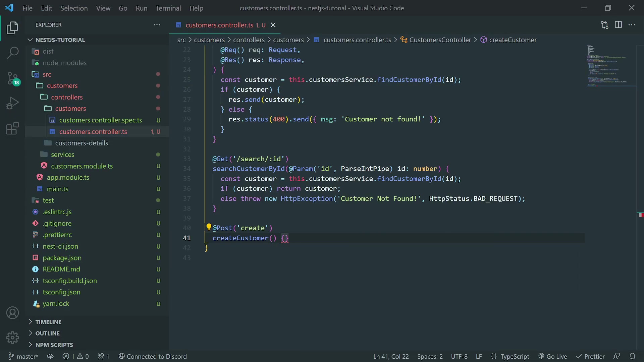The image size is (644, 362).
Task: Go to line via Ln 41, Col 22
Action: (x=391, y=356)
